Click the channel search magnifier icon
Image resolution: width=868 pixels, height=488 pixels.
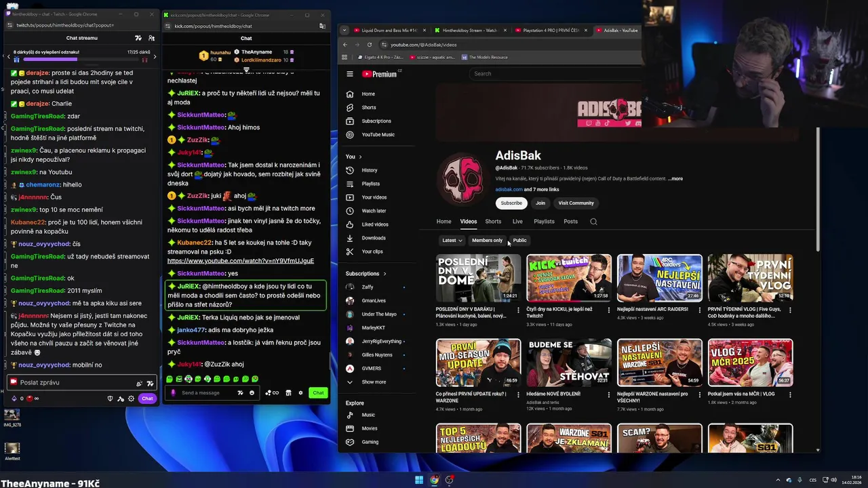coord(593,222)
